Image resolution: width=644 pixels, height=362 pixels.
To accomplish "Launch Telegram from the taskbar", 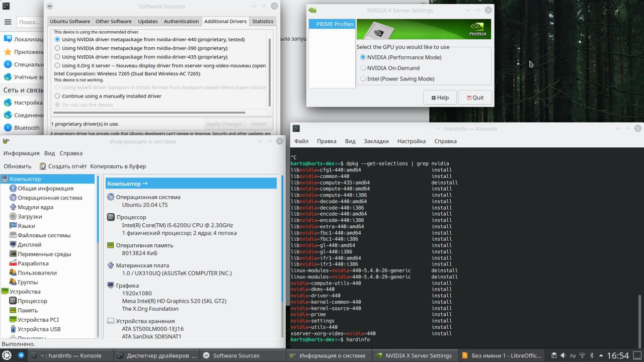I will pos(21,355).
